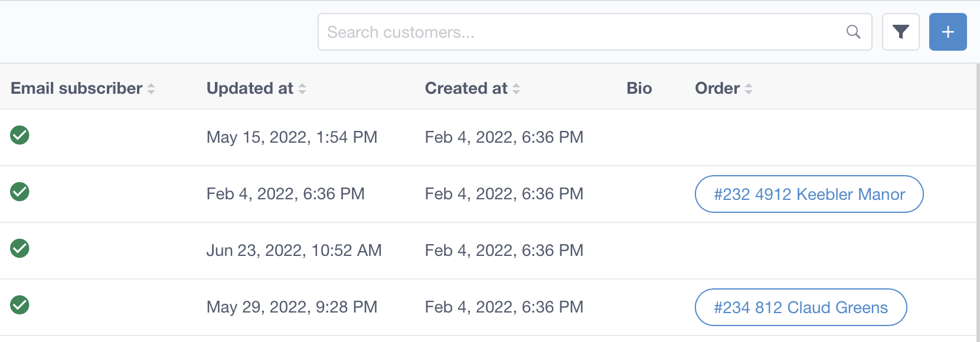980x342 pixels.
Task: Sort the table using the Created at arrows
Action: point(518,88)
